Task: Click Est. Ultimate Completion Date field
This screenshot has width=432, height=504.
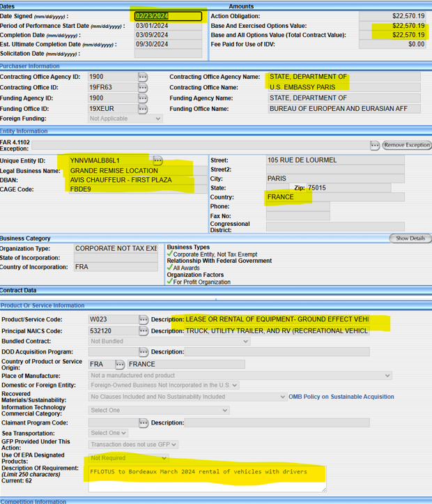Action: 168,45
